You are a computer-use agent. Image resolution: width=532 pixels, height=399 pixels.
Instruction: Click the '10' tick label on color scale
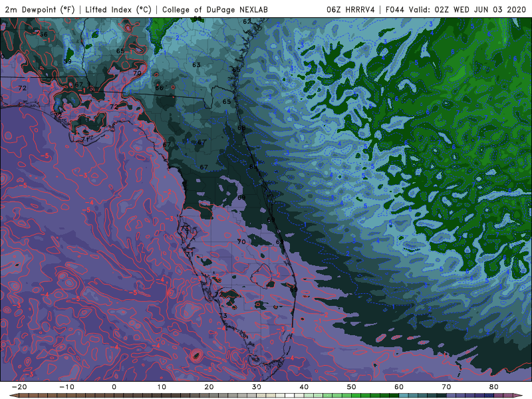pyautogui.click(x=162, y=387)
